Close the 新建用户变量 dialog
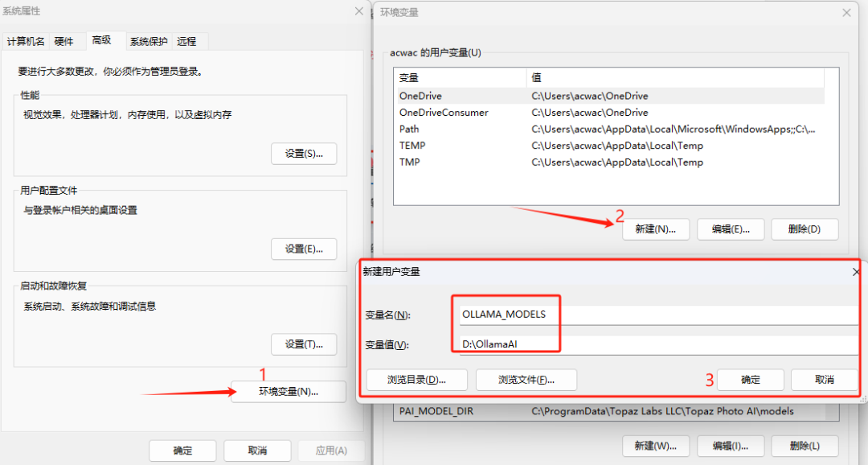This screenshot has height=465, width=868. [x=857, y=273]
